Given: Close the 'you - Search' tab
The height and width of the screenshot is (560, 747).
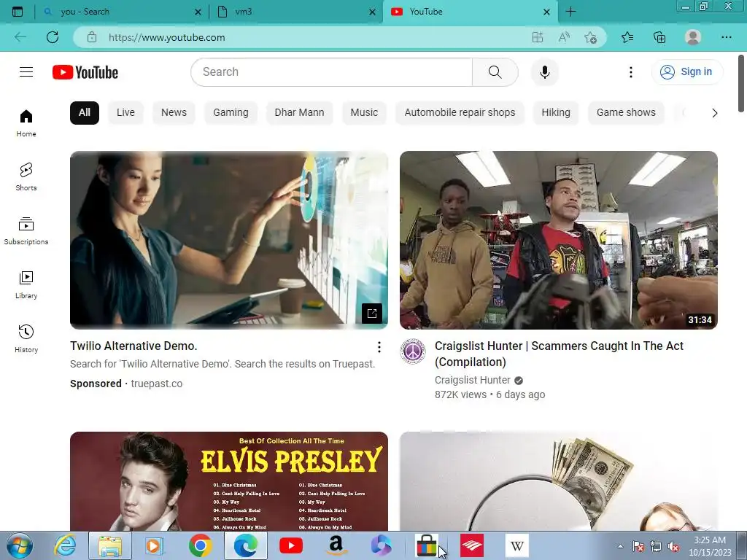Looking at the screenshot, I should pyautogui.click(x=198, y=12).
